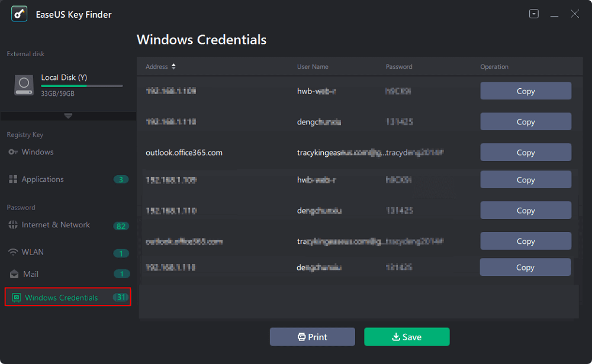Click the Address column header
Screen dimensions: 592x364
pyautogui.click(x=157, y=66)
